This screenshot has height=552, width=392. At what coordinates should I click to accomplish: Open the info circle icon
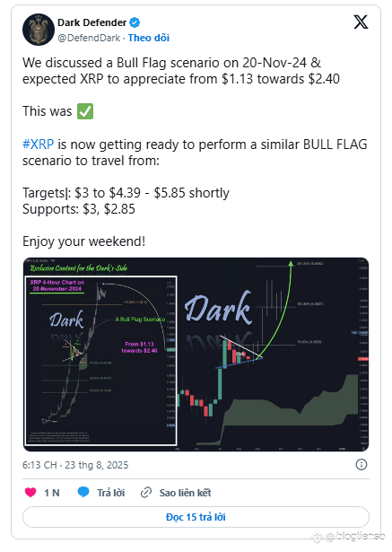pos(362,465)
